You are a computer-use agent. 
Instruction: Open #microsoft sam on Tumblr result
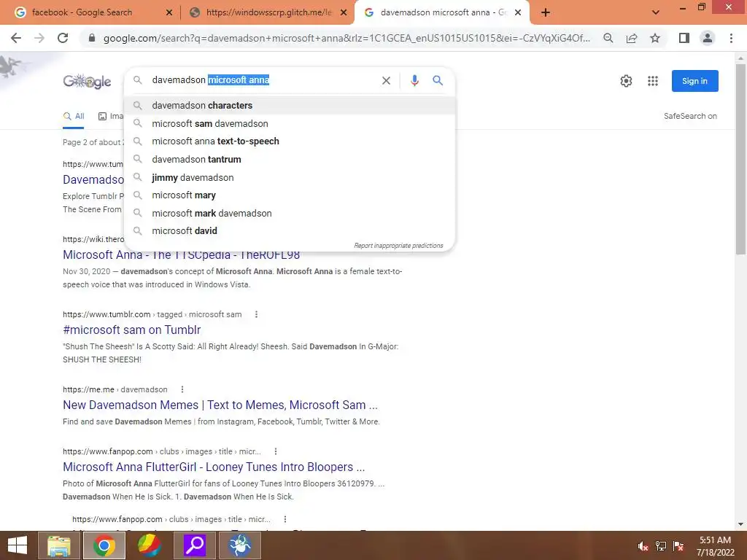click(131, 330)
